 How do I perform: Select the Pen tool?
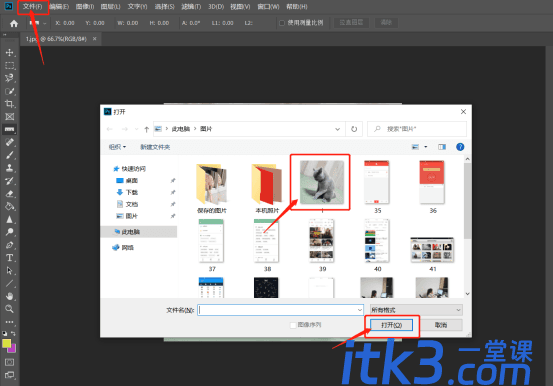tap(10, 245)
